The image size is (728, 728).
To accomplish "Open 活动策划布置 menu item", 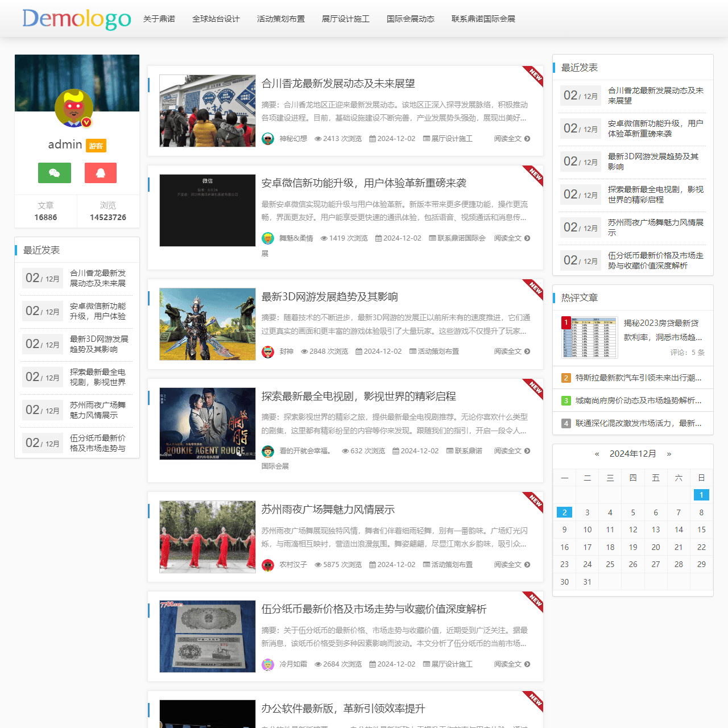I will click(281, 19).
